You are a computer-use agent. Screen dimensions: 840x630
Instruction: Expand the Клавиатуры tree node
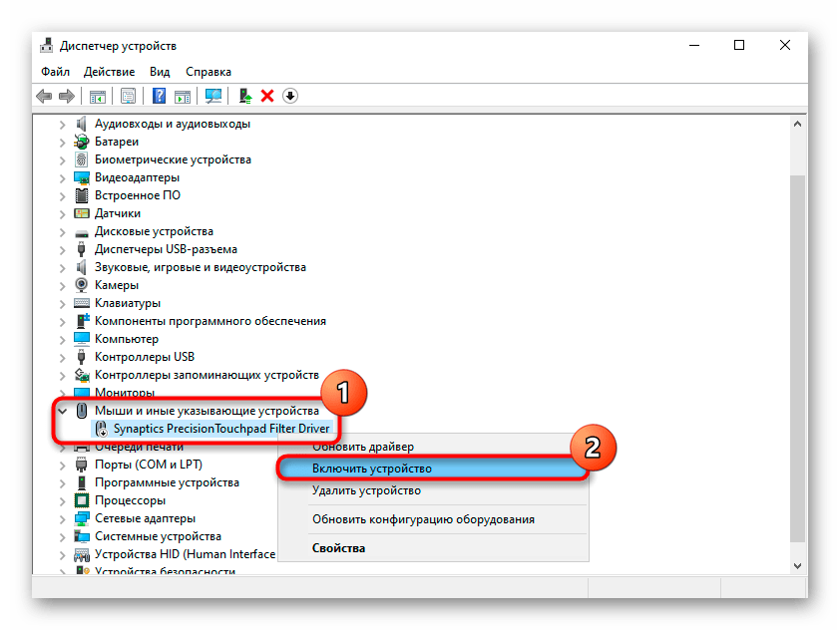[x=63, y=303]
